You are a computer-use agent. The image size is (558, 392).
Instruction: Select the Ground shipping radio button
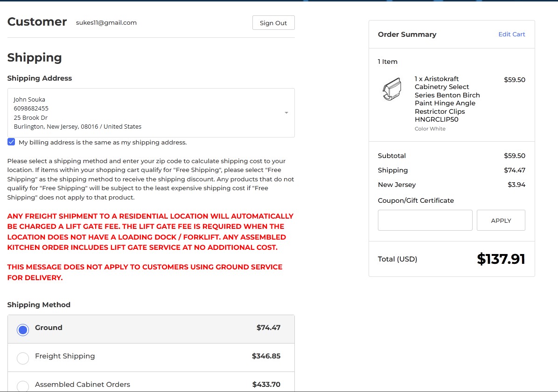(x=23, y=330)
